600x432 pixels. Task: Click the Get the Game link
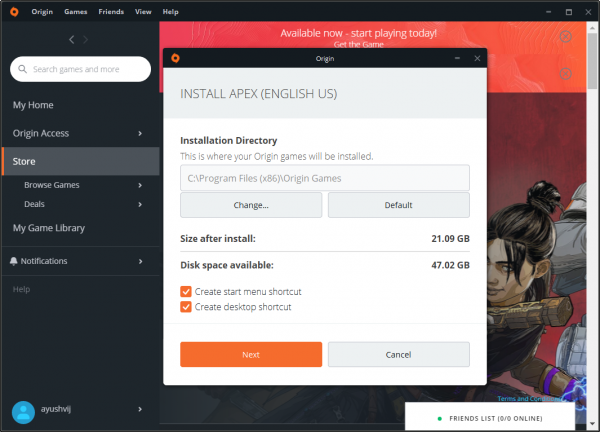[359, 44]
